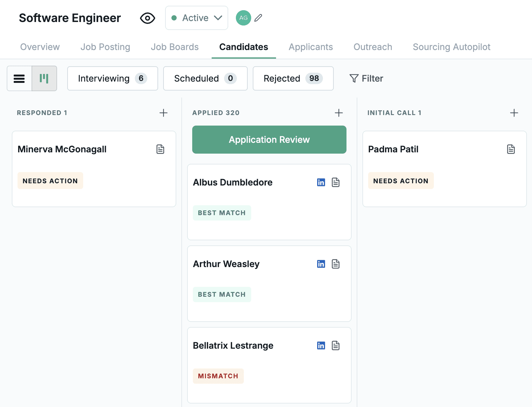Open Padma Patil's resume document icon
The image size is (532, 407).
coord(511,149)
